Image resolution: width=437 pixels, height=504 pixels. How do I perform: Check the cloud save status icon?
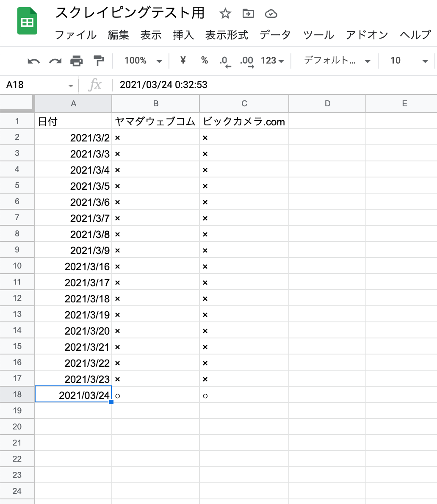(x=271, y=14)
